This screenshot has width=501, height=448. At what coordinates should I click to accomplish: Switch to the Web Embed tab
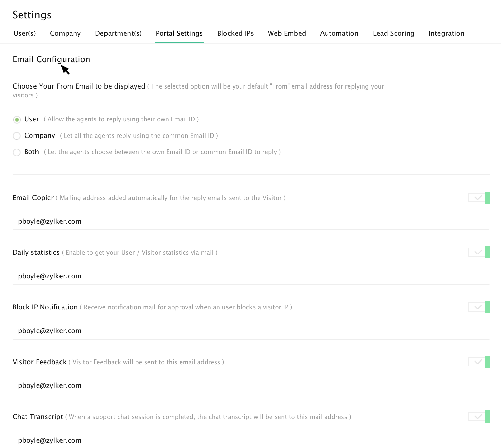point(287,33)
